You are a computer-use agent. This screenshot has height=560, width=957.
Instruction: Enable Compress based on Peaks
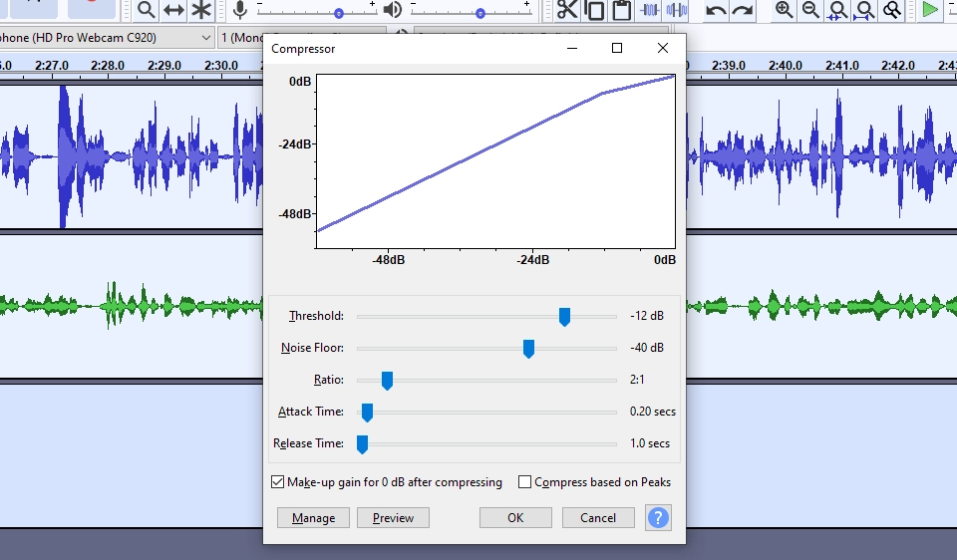pos(525,482)
